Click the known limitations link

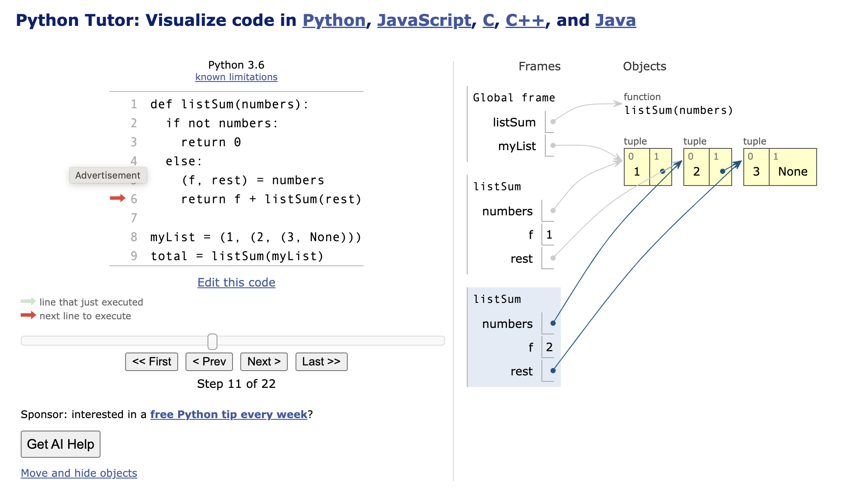click(x=236, y=77)
